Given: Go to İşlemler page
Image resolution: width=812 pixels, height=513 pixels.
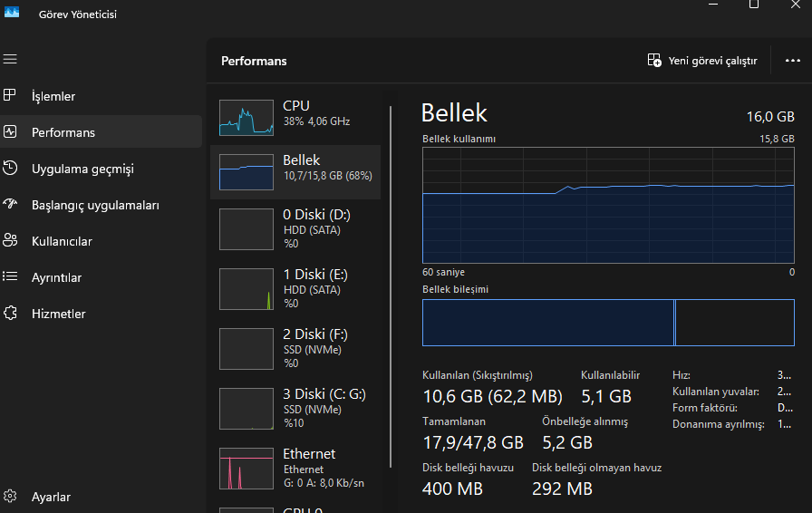Looking at the screenshot, I should [101, 96].
